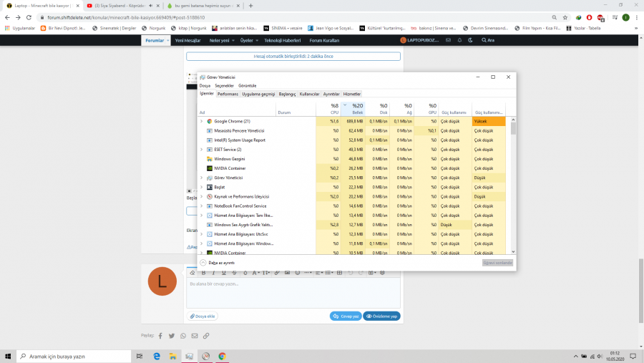The image size is (644, 363).
Task: Open Görüntüle menu in Task Manager
Action: [248, 85]
